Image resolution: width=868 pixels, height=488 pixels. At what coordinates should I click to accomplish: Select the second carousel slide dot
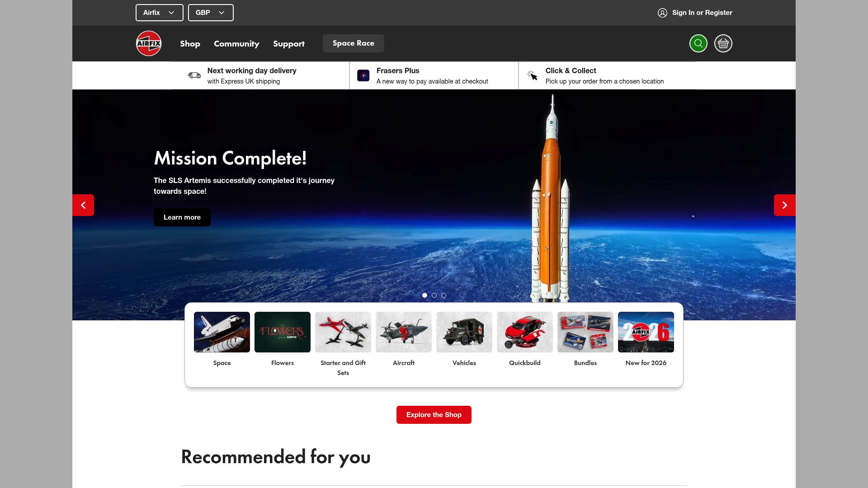coord(434,296)
